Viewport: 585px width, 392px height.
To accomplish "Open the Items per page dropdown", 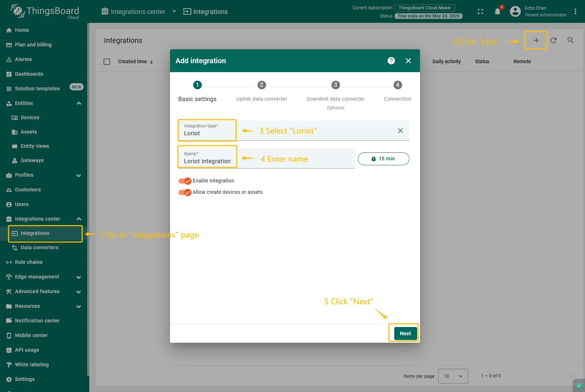I will tap(453, 376).
